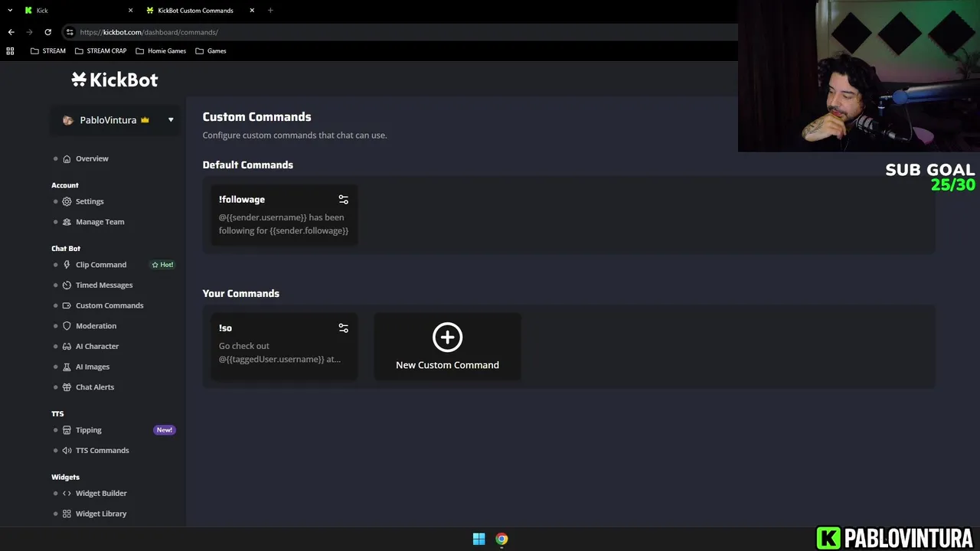Reload the page with refresh icon
This screenshot has width=980, height=551.
[47, 32]
